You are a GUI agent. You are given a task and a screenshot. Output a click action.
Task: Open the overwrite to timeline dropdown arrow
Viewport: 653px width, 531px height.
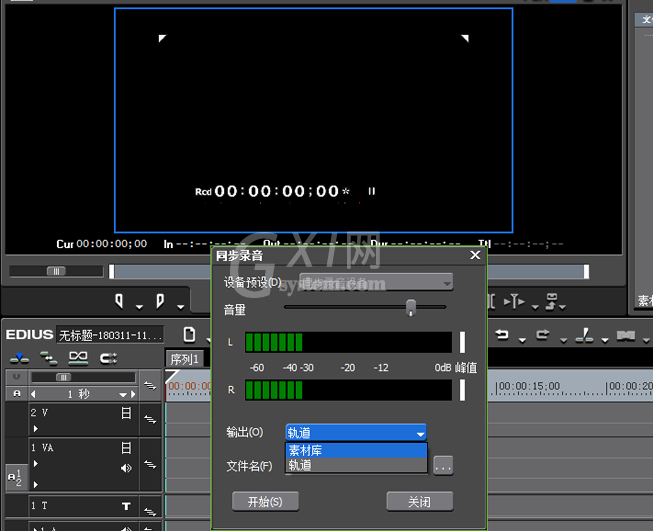(x=563, y=307)
